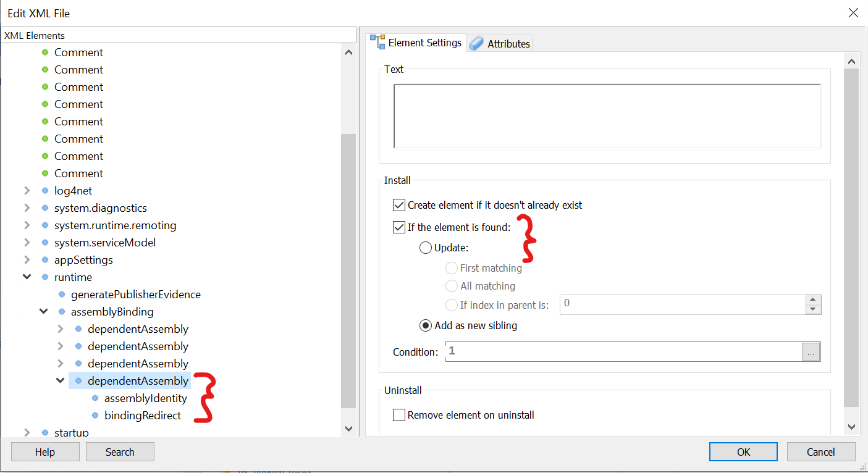Click the blue node icon beside generatePublisherEvidence
Image resolution: width=868 pixels, height=473 pixels.
pyautogui.click(x=62, y=295)
